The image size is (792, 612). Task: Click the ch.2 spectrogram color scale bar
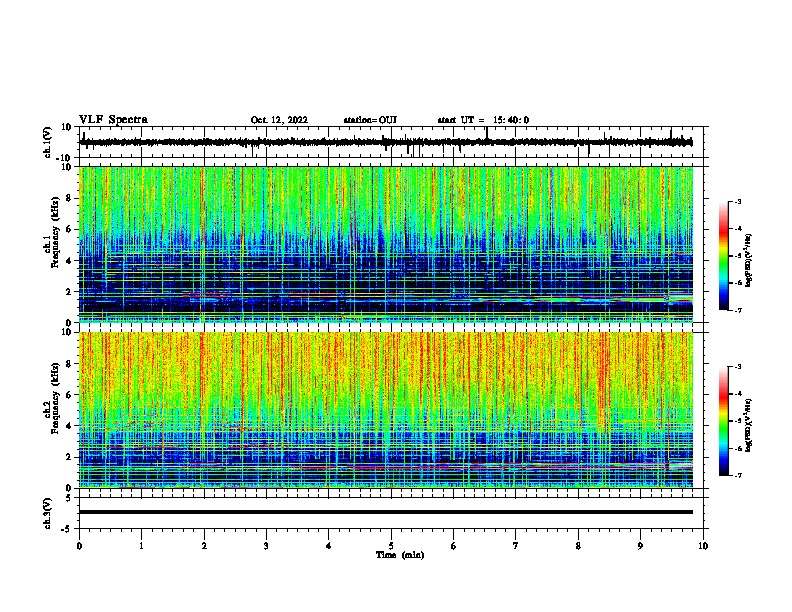click(x=724, y=421)
